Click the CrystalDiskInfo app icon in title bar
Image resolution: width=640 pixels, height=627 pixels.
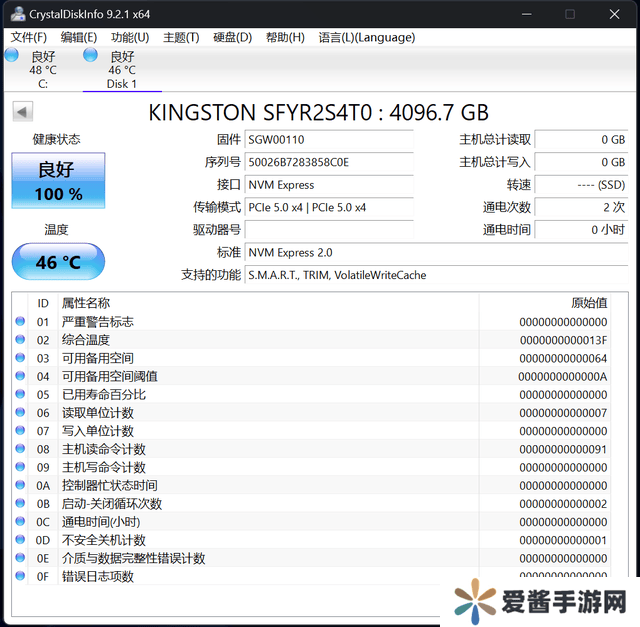15,14
